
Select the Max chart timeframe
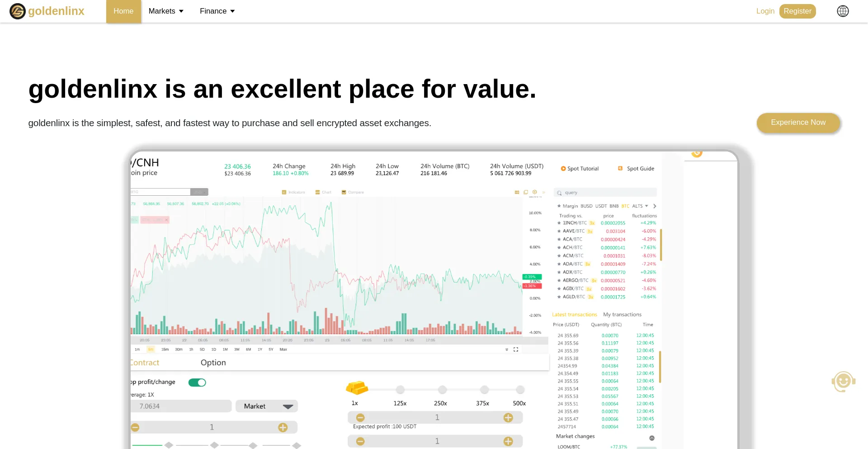click(283, 350)
